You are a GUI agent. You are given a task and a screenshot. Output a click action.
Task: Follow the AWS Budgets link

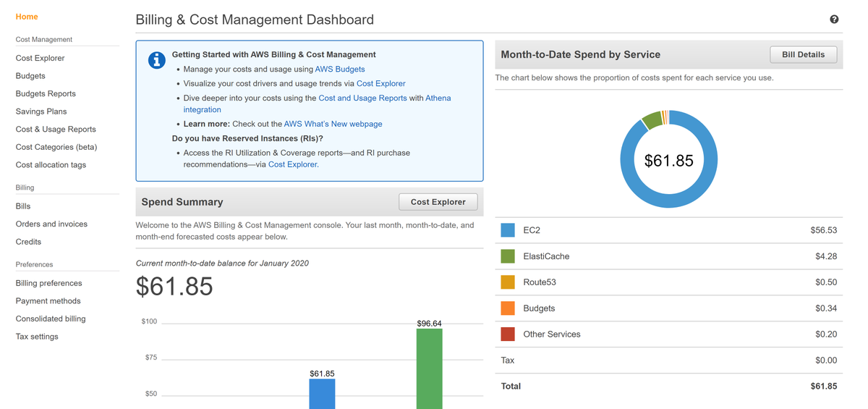click(340, 69)
